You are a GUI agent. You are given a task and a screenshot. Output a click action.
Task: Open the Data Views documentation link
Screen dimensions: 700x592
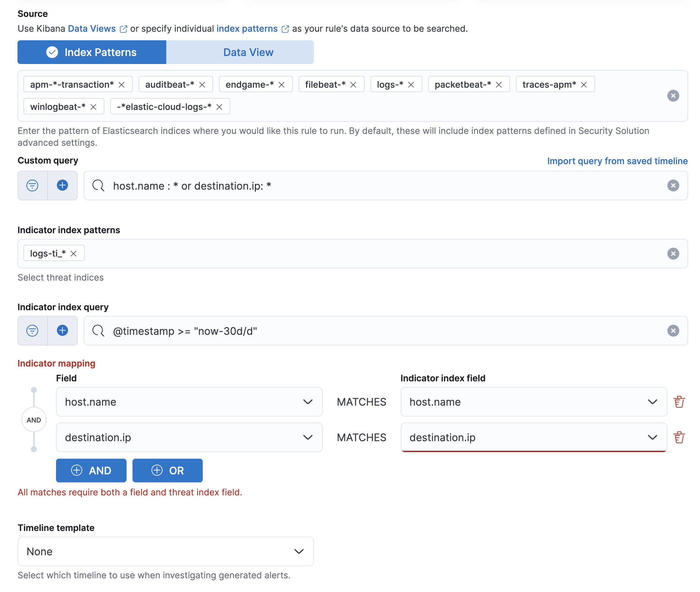click(x=92, y=29)
